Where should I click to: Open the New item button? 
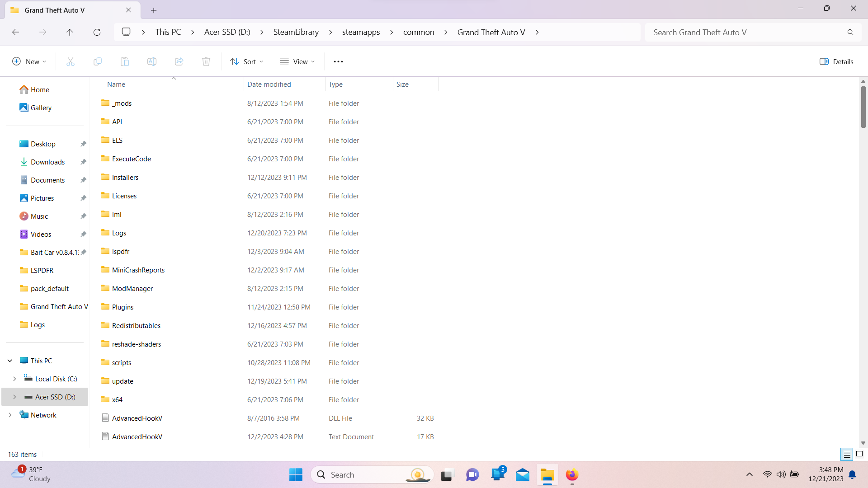pos(29,61)
